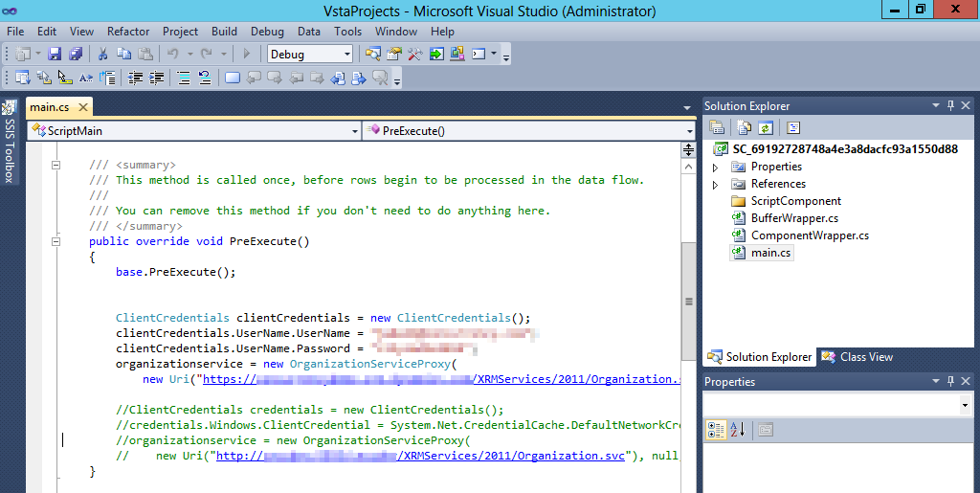Viewport: 980px width, 493px height.
Task: Toggle Categorized view in Properties panel
Action: (x=716, y=430)
